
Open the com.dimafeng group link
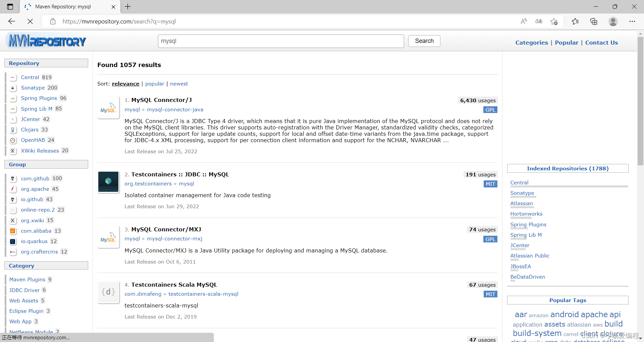(143, 294)
